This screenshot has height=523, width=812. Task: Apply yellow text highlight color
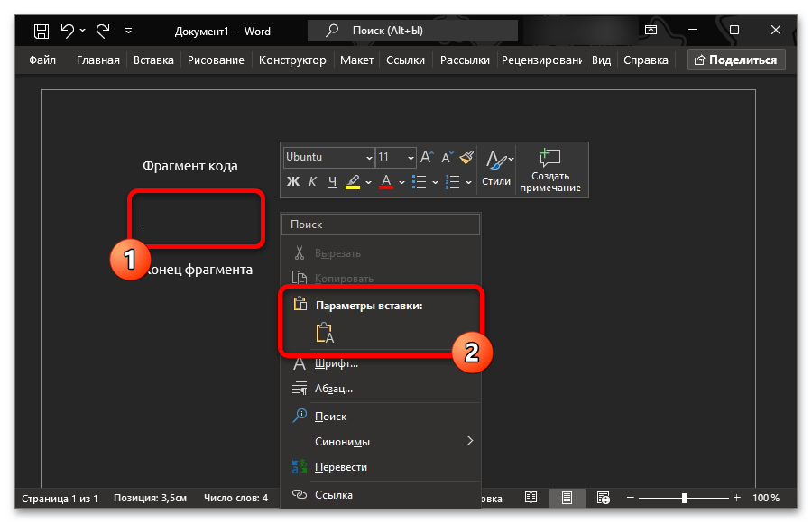click(353, 182)
